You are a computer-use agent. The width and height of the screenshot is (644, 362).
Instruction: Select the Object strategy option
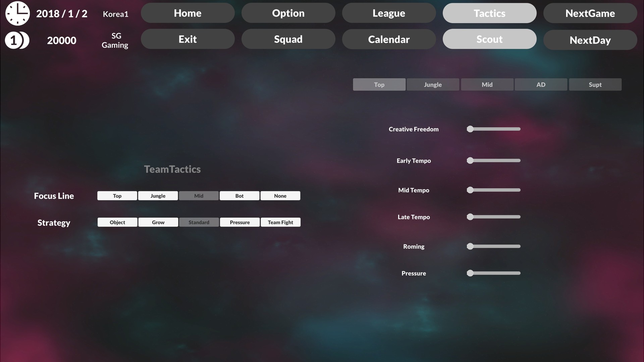[x=117, y=222]
